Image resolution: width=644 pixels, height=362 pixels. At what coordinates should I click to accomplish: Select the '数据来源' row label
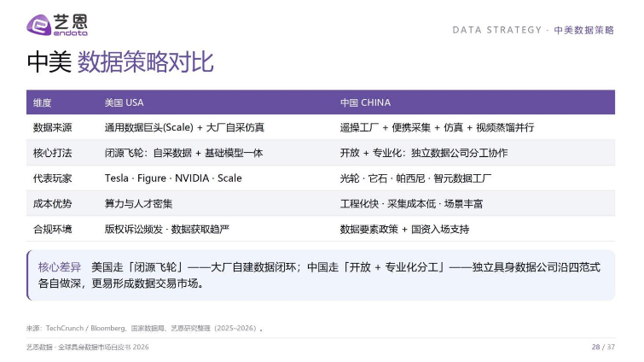pos(53,128)
